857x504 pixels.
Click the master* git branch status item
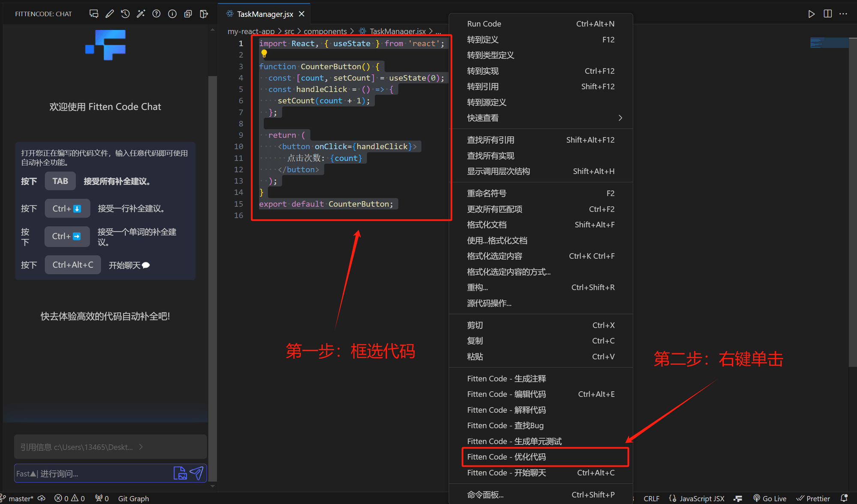click(x=17, y=498)
